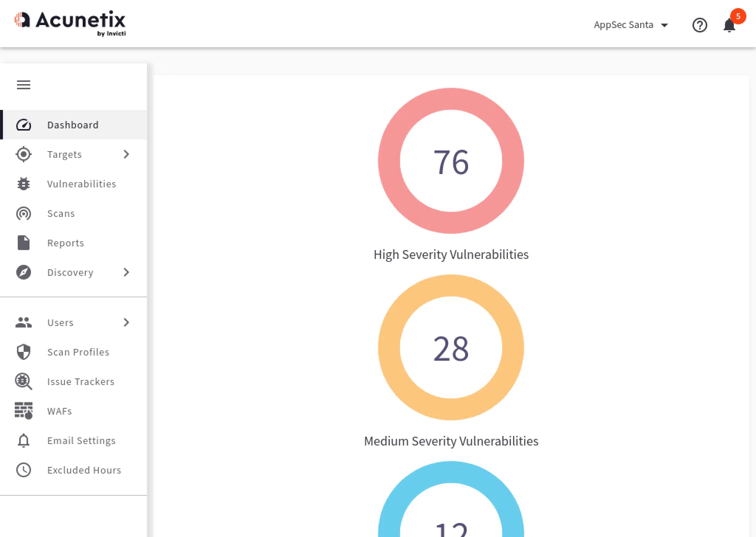Open Issue Trackers via the bug-magnifier icon
756x537 pixels.
click(x=24, y=381)
